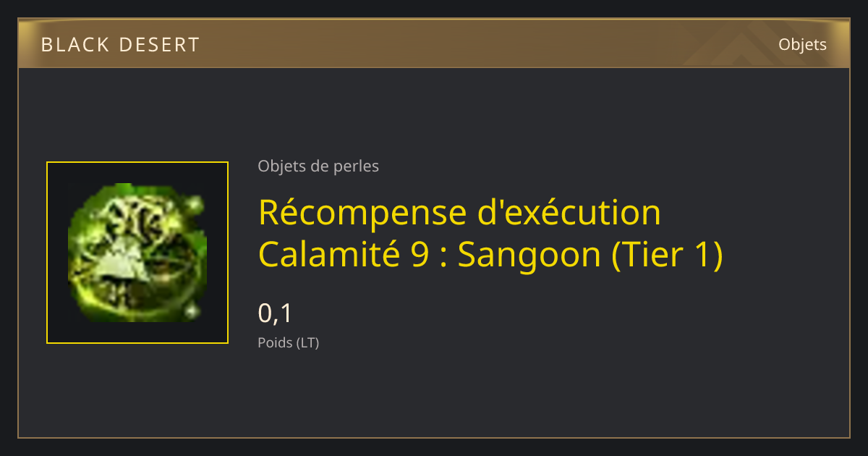Click the yellow frame around the item thumbnail
The width and height of the screenshot is (868, 456).
click(x=137, y=253)
